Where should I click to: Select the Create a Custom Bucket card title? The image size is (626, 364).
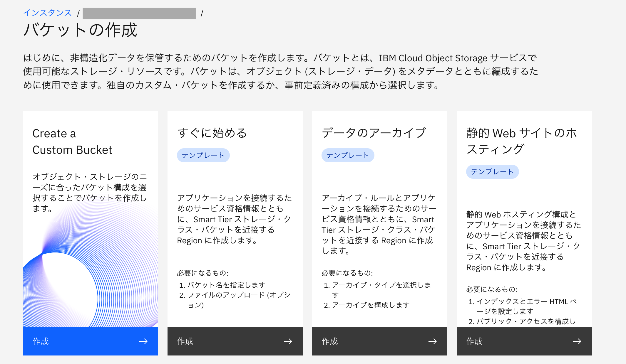pos(72,142)
